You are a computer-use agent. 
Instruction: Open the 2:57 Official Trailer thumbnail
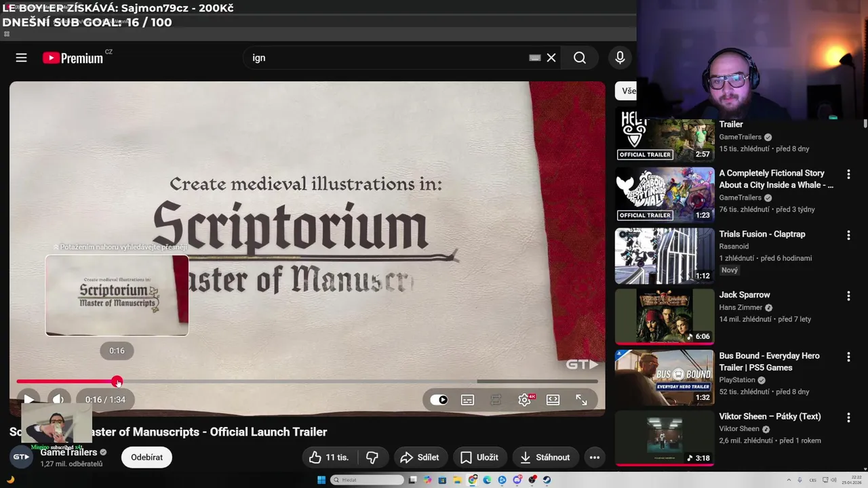coord(665,134)
